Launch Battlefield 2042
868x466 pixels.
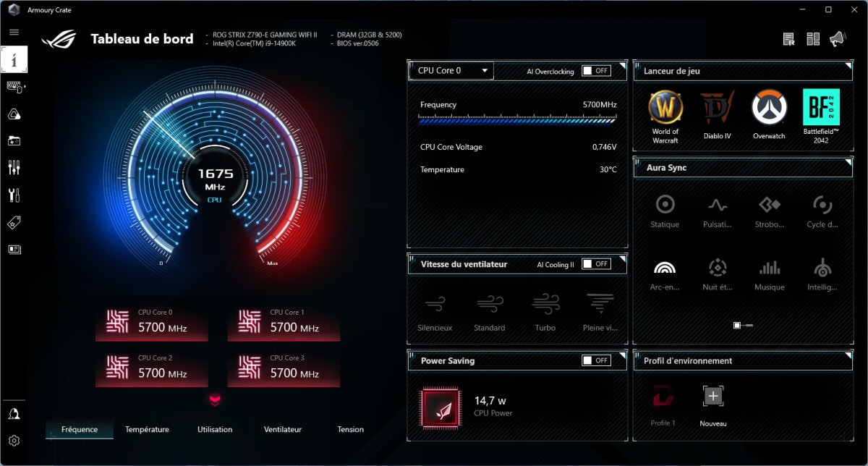(821, 117)
